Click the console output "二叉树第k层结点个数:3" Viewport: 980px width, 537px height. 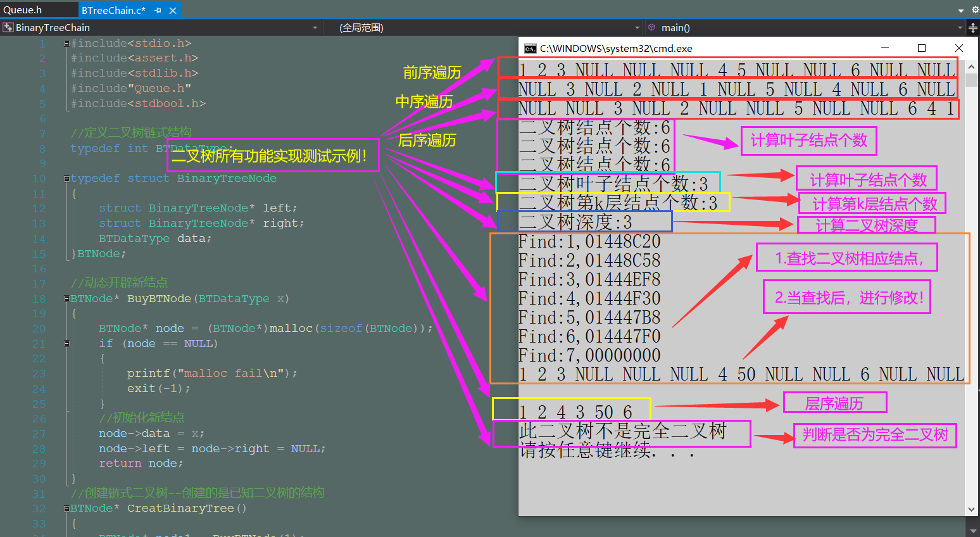[618, 203]
